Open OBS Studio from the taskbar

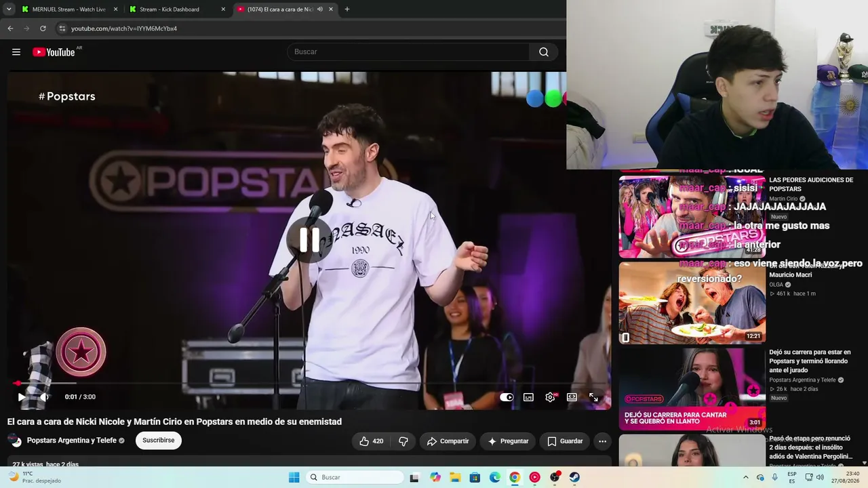point(555,478)
